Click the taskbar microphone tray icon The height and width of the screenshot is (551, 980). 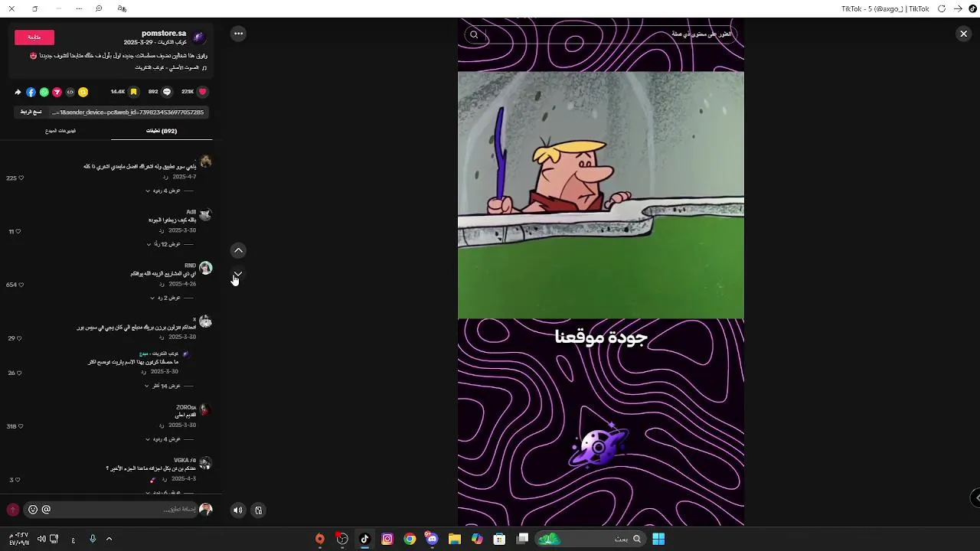pyautogui.click(x=93, y=539)
